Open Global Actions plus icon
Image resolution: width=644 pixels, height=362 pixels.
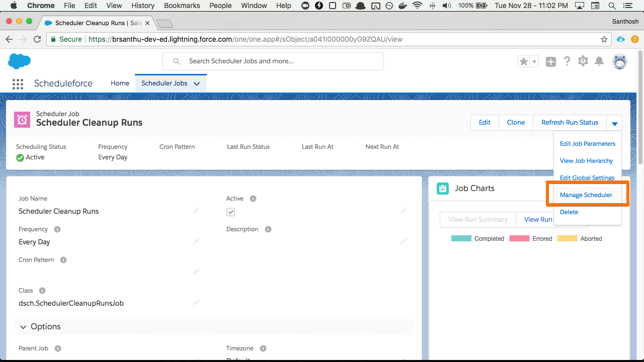point(551,61)
